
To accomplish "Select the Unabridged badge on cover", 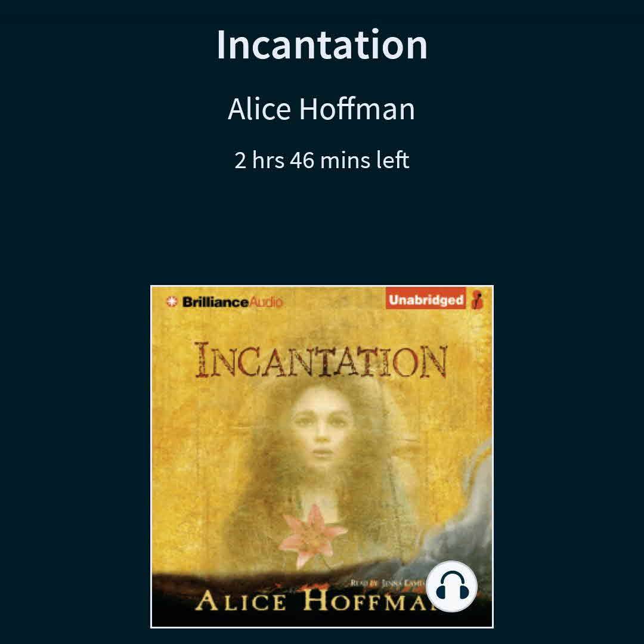I will (426, 299).
